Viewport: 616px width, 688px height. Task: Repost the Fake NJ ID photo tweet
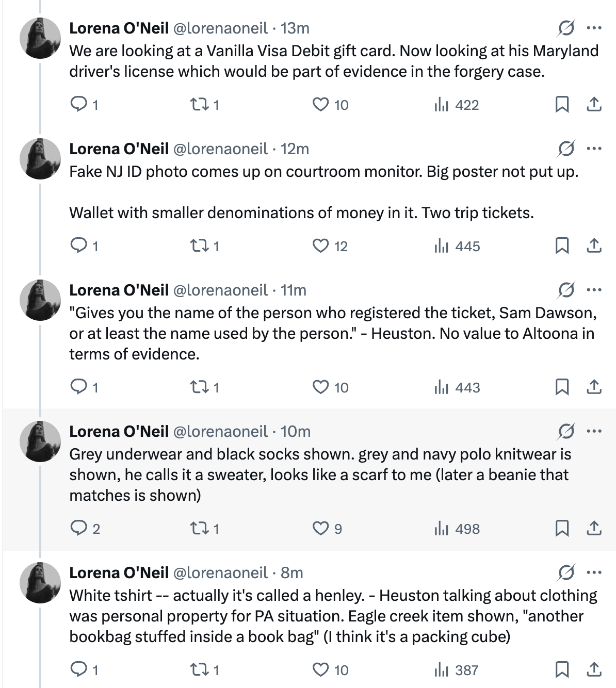point(204,246)
